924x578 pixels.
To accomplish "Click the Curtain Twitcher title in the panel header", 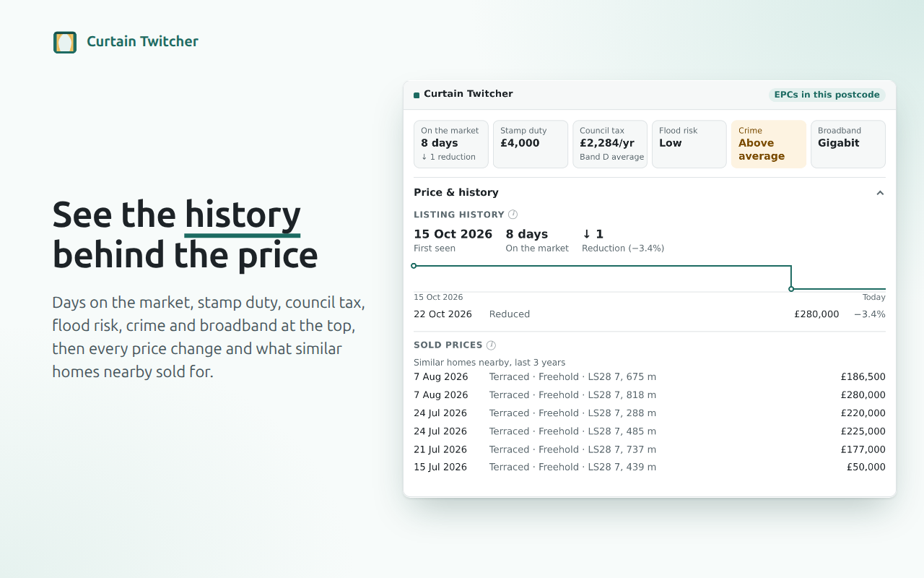I will click(x=468, y=94).
